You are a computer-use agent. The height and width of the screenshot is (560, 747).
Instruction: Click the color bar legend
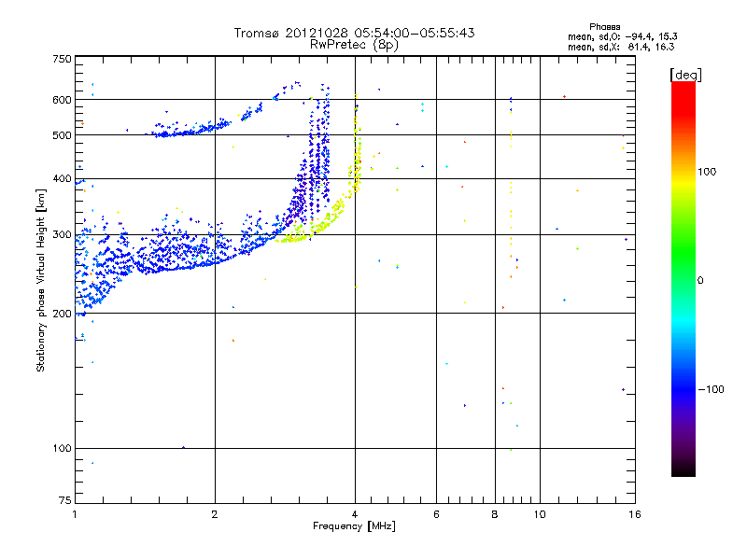click(x=684, y=278)
